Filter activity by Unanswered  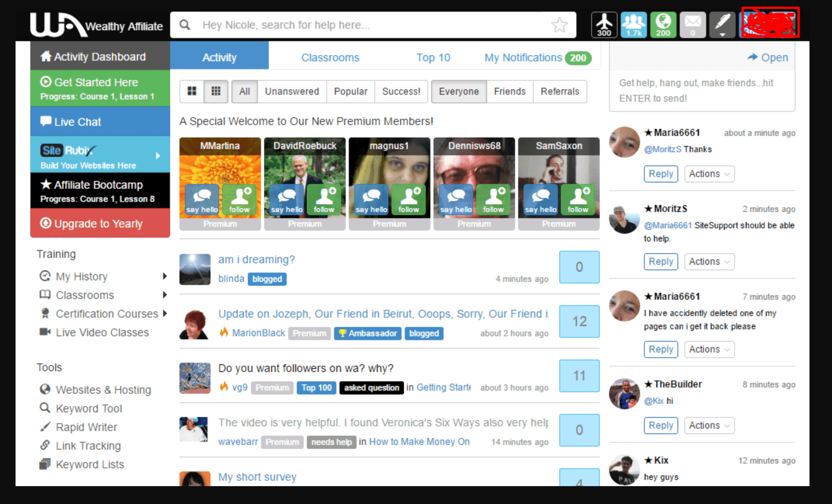(292, 91)
